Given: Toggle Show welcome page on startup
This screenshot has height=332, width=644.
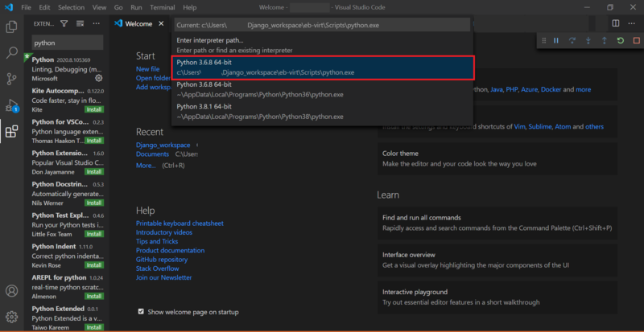Looking at the screenshot, I should point(141,312).
